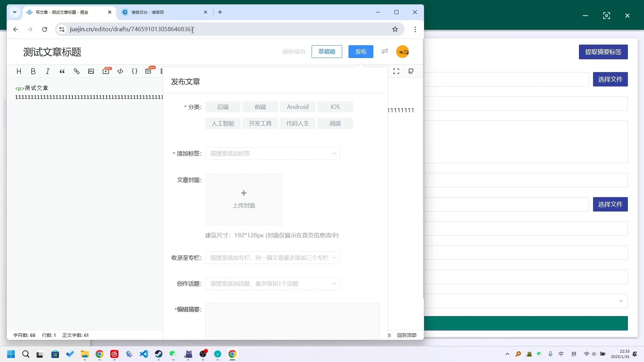Apply bold formatting in the editor toolbar
This screenshot has width=644, height=362.
point(33,71)
